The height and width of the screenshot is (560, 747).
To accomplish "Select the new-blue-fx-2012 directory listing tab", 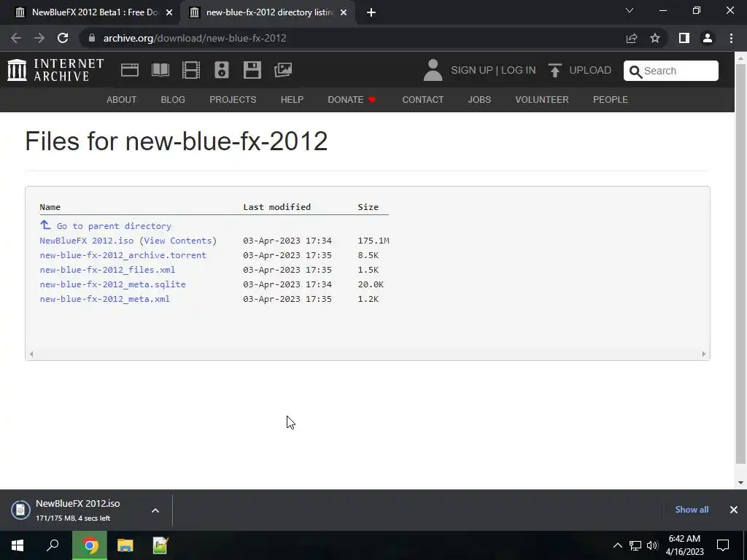I will coord(268,12).
